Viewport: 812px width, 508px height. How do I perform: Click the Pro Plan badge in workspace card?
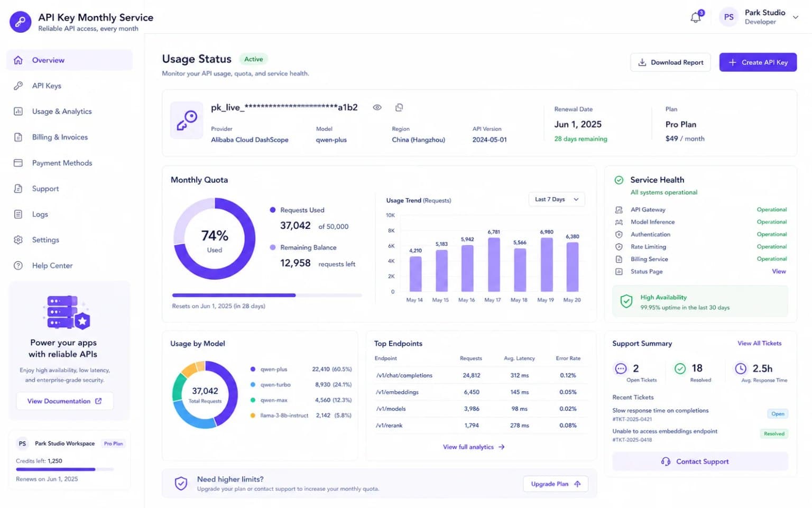(x=113, y=444)
